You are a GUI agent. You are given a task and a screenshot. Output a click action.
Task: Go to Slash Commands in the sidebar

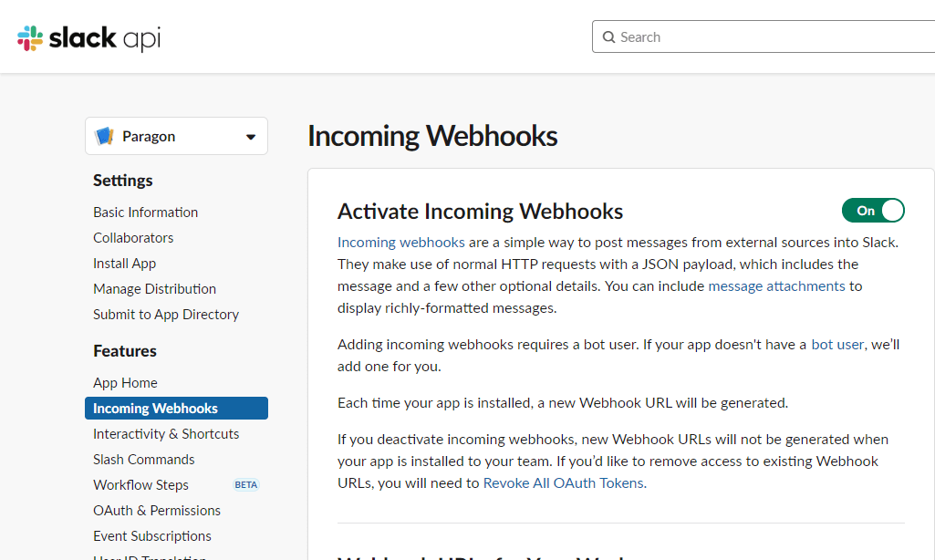pos(144,460)
